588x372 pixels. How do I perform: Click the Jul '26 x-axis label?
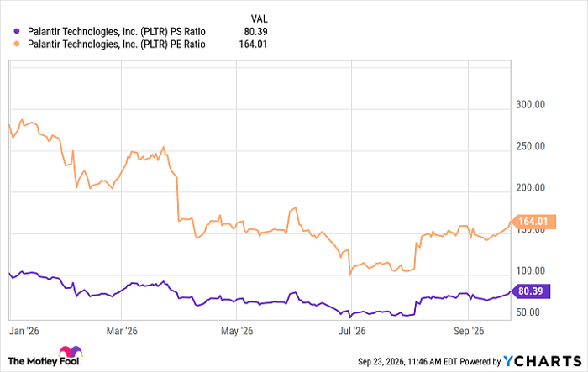(352, 331)
